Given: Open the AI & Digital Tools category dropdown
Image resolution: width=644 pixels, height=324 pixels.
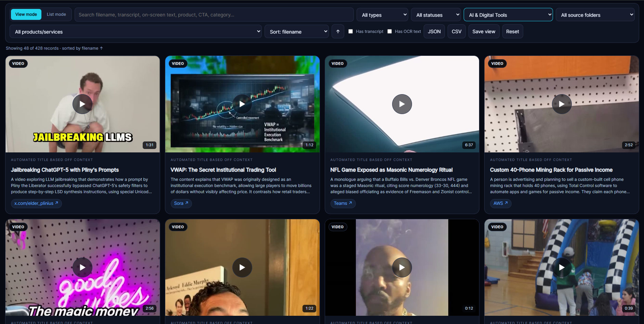Looking at the screenshot, I should [x=508, y=15].
